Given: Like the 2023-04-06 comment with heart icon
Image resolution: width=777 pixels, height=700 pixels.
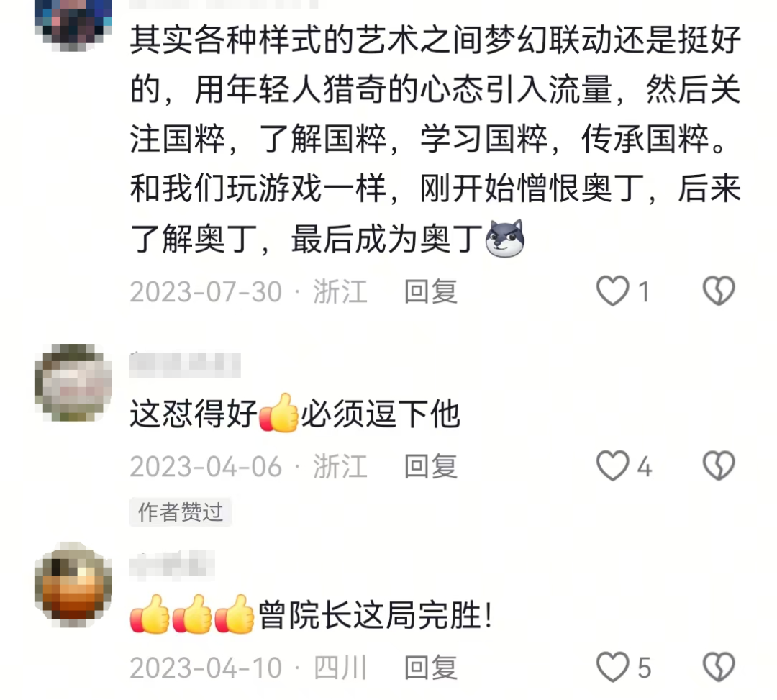Looking at the screenshot, I should (612, 465).
